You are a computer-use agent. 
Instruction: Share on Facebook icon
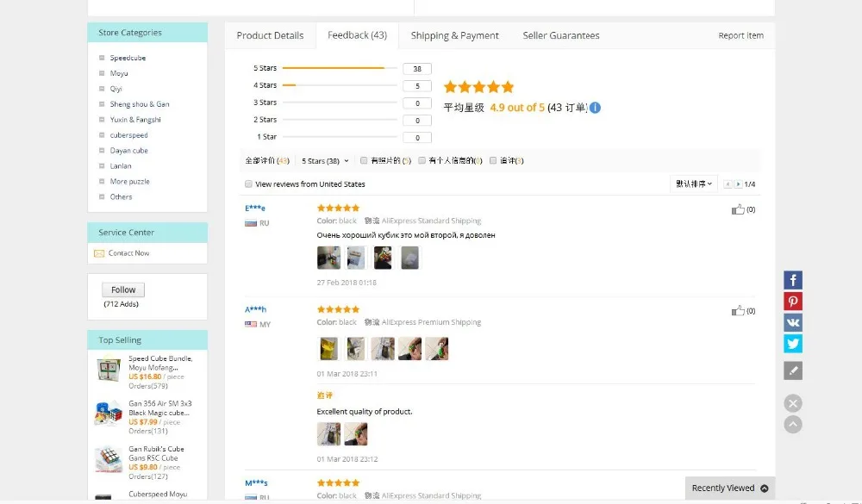tap(793, 280)
